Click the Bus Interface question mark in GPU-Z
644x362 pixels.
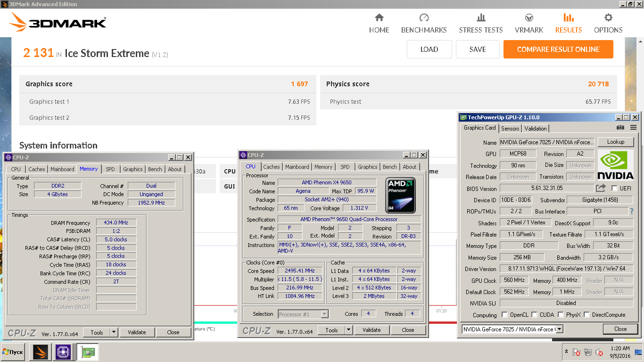pos(632,211)
